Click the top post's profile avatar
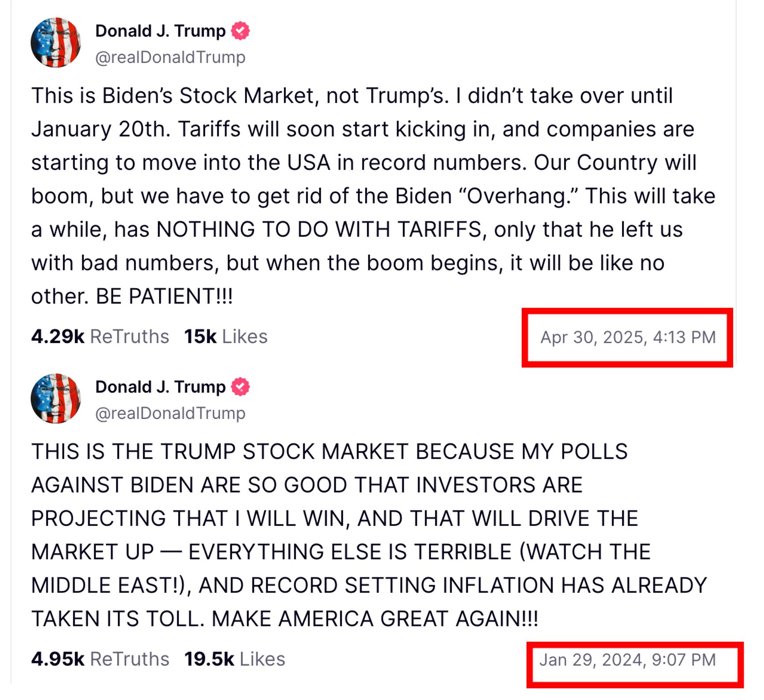Screen dimensions: 764x700 point(56,43)
